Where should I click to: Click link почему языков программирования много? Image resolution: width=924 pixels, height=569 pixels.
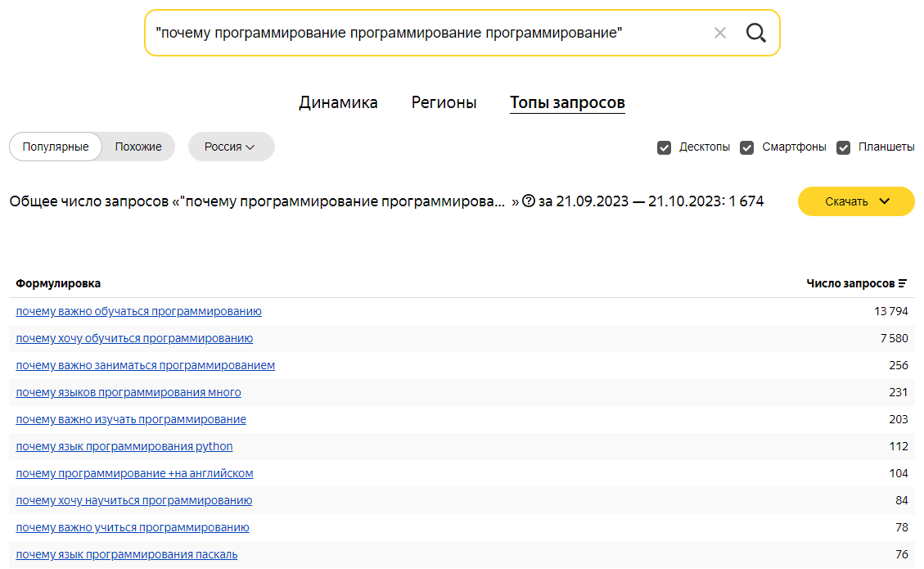click(128, 392)
